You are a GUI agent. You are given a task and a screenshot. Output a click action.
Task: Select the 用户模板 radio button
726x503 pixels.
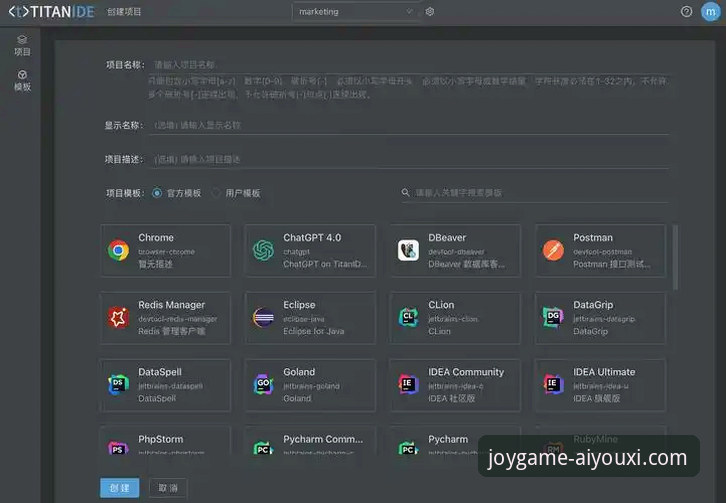[x=216, y=193]
